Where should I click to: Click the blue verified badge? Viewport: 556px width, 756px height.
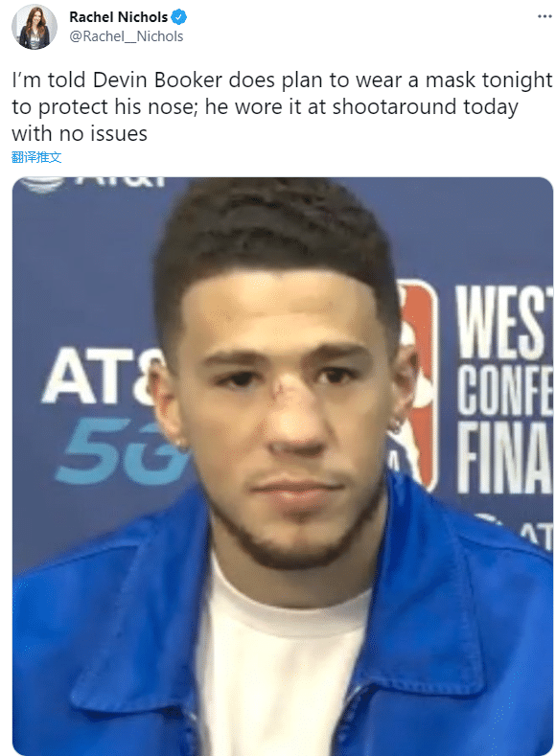(x=179, y=17)
